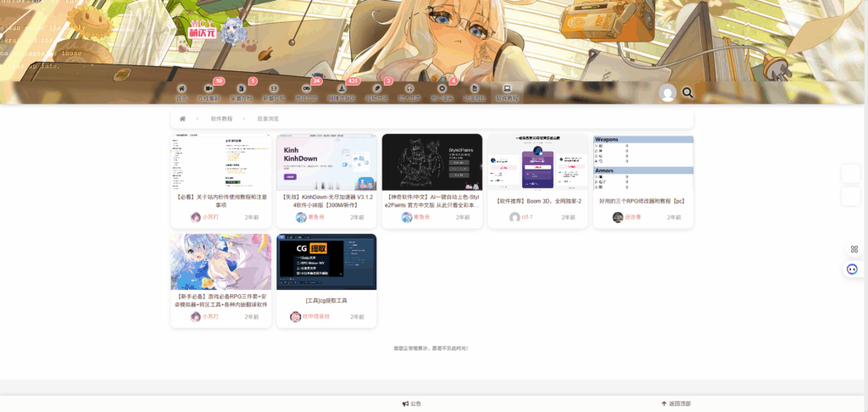The width and height of the screenshot is (868, 412).
Task: Open title 【软件推荐】Boom 3D，全网独家-2
Action: [x=537, y=201]
